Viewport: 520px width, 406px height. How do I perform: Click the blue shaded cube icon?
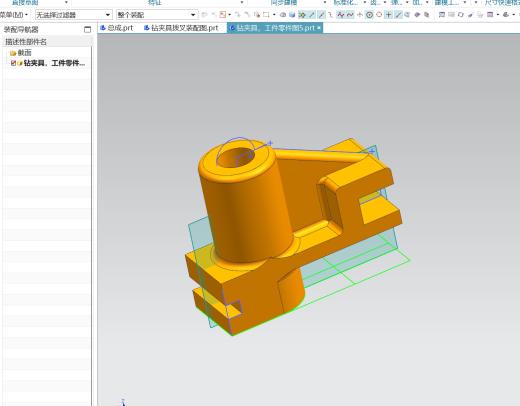point(292,15)
